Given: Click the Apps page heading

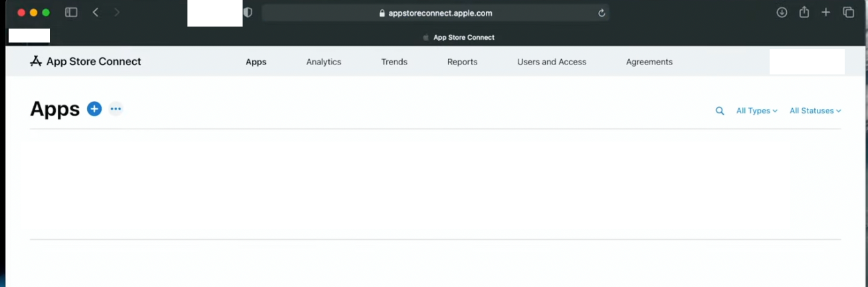Looking at the screenshot, I should click(x=55, y=109).
